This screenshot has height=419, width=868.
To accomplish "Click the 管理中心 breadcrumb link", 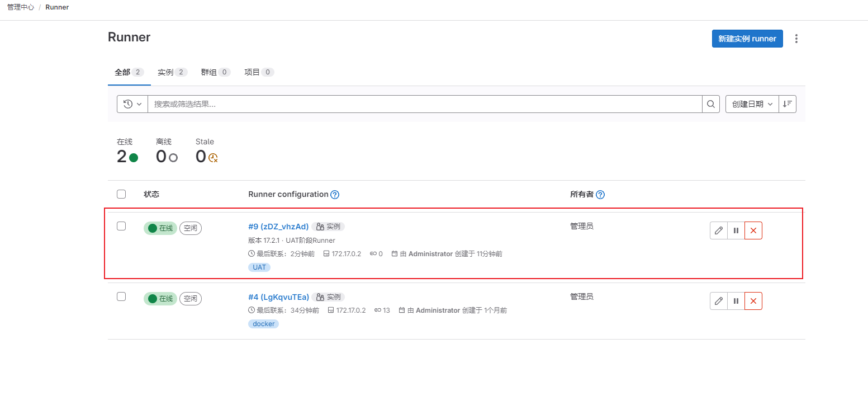I will (x=21, y=7).
